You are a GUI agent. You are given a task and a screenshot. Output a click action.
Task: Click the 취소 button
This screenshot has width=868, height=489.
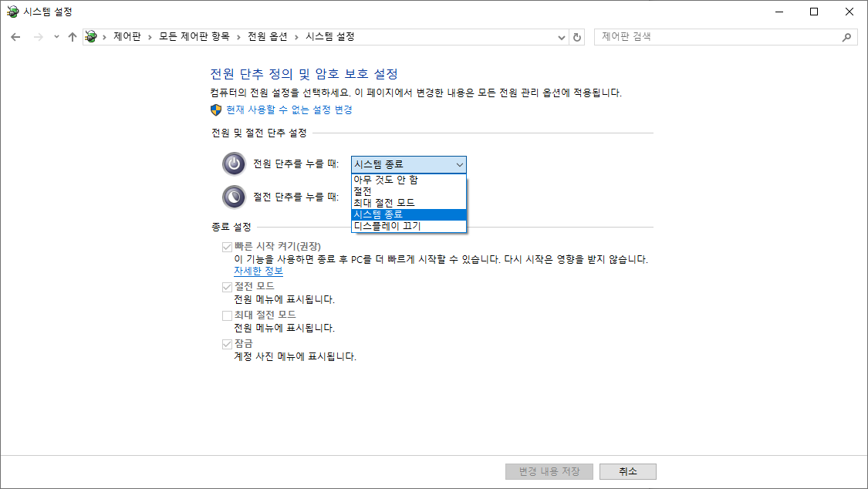click(x=627, y=471)
